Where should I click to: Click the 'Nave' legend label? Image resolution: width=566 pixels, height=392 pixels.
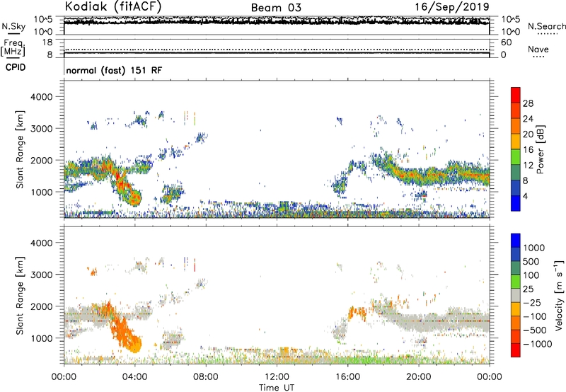click(x=538, y=49)
